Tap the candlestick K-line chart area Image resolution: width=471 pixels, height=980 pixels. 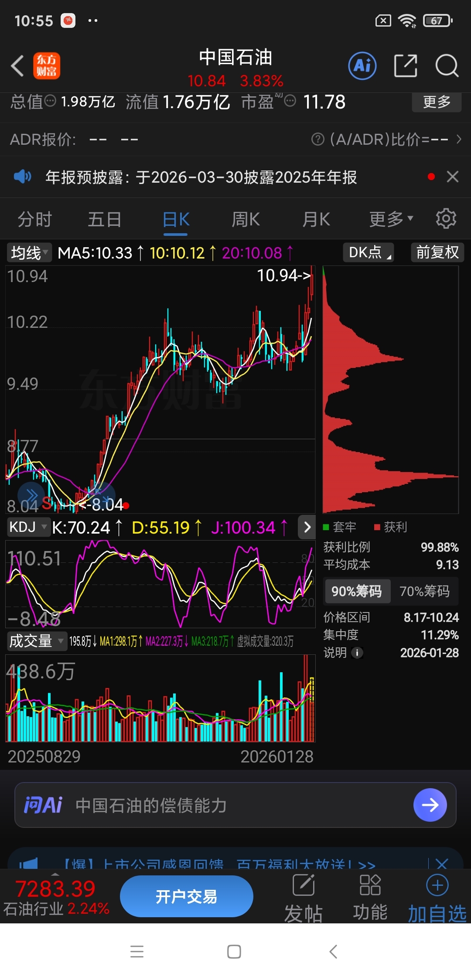tap(160, 389)
